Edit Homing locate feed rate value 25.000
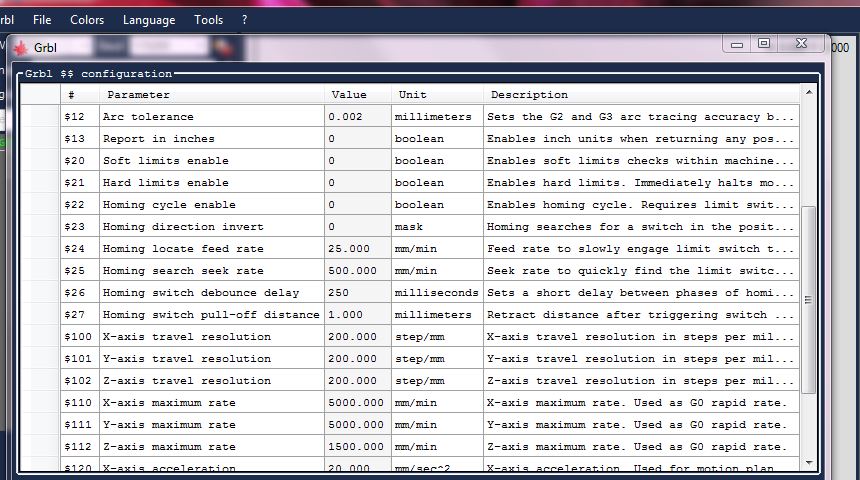The height and width of the screenshot is (480, 860). point(358,249)
